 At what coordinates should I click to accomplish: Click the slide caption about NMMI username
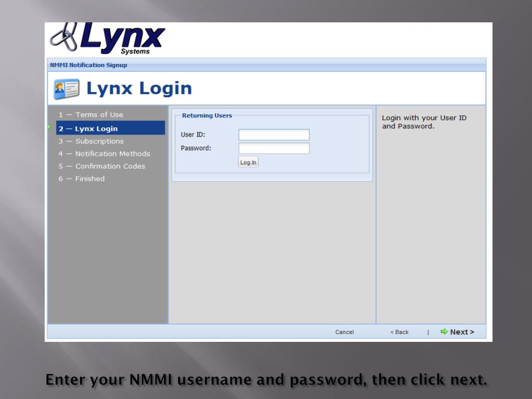tap(267, 380)
